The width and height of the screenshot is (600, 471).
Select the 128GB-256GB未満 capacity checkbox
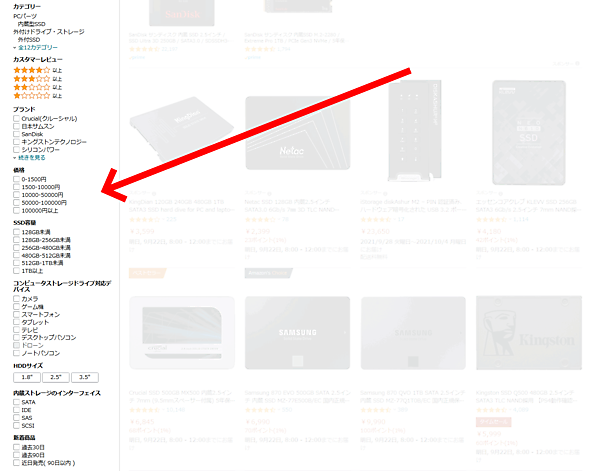tap(16, 240)
